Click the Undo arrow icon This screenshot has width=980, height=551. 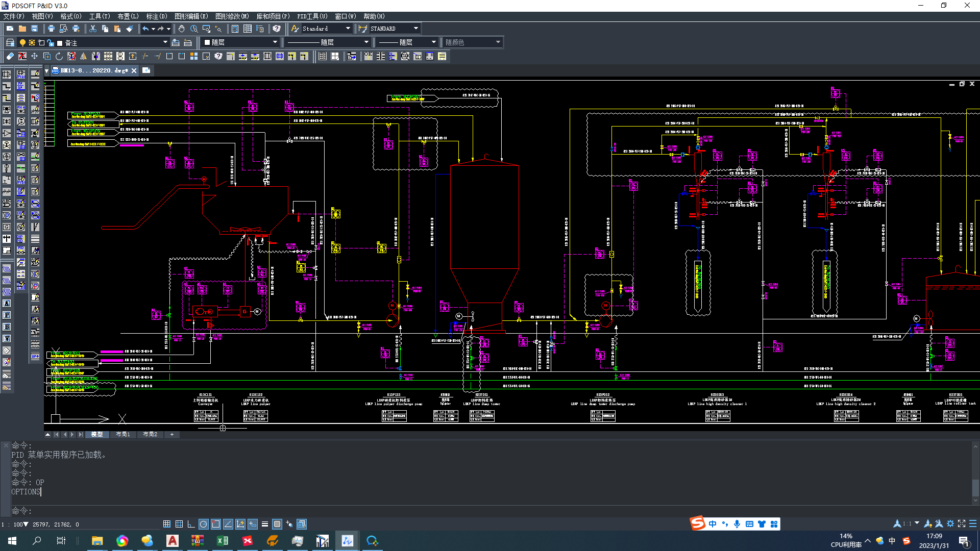click(145, 29)
